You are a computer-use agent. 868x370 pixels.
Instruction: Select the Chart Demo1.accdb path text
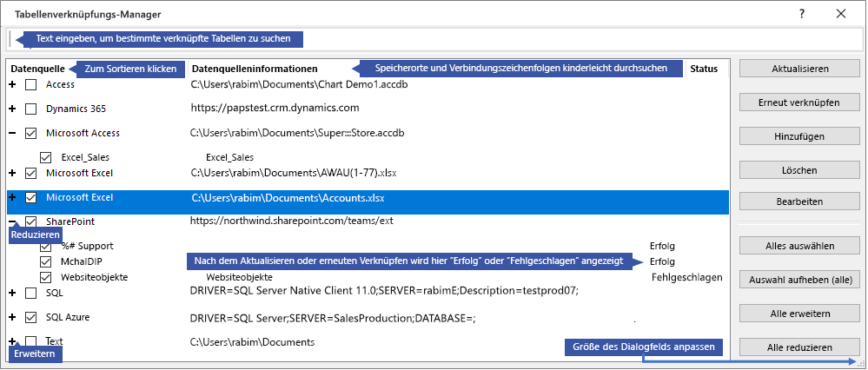click(x=300, y=84)
